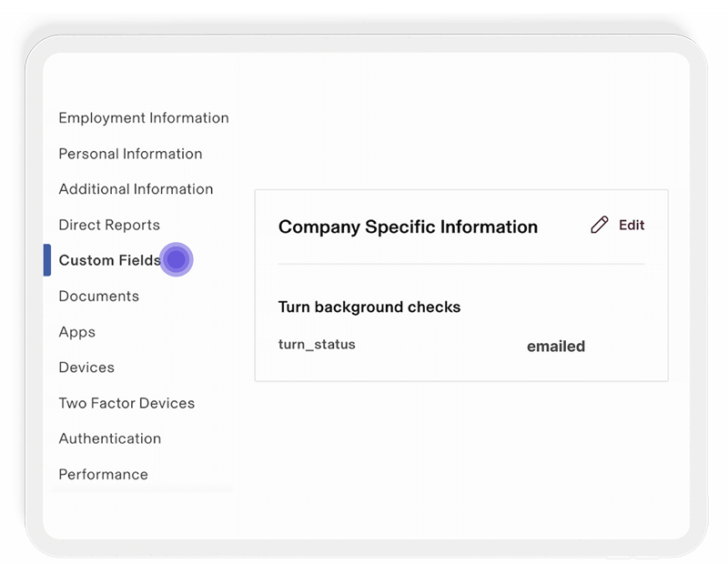View Personal Information details

(130, 153)
